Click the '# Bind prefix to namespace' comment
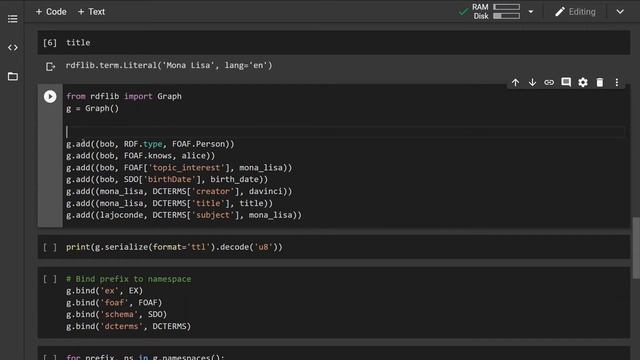Screen dimensions: 640x360 (129, 279)
